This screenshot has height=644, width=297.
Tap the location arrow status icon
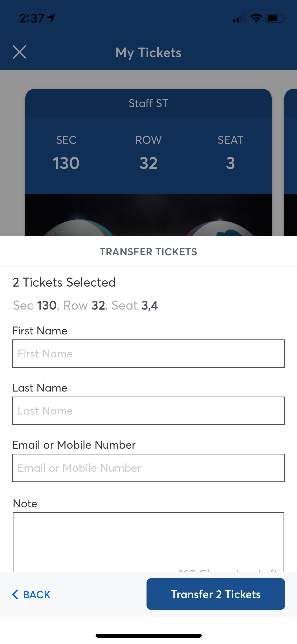51,18
